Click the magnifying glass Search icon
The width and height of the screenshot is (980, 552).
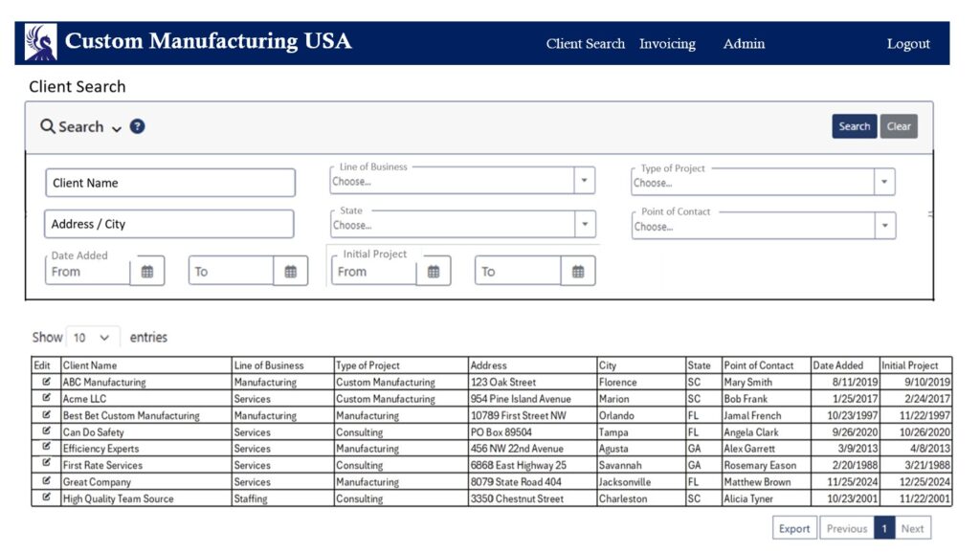click(x=48, y=126)
